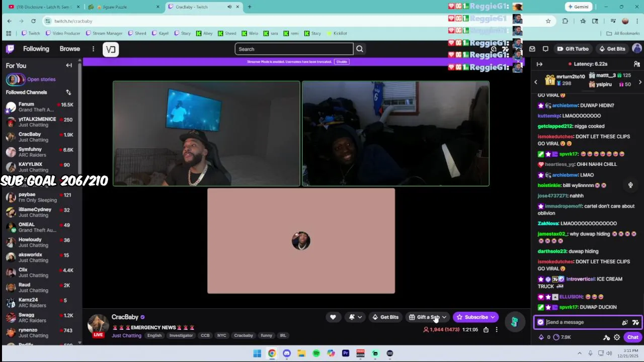Open the Windows Start button
Screen dimensions: 644x362
pos(257,353)
